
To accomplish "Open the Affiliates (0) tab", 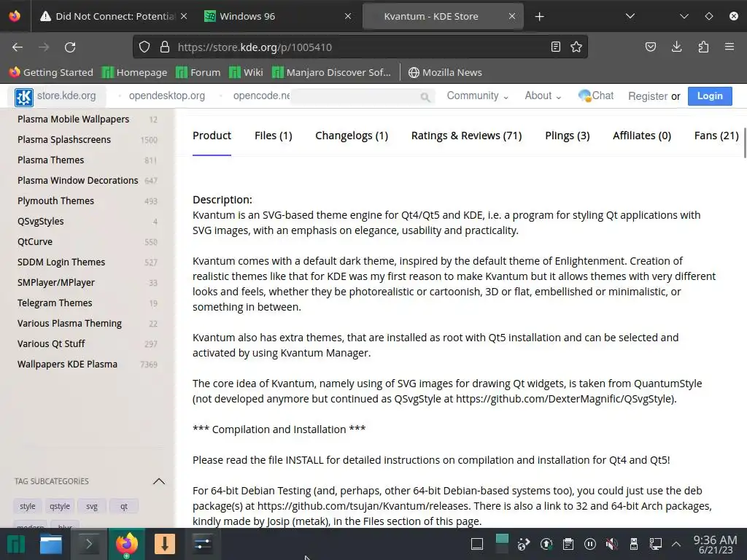I will click(642, 136).
